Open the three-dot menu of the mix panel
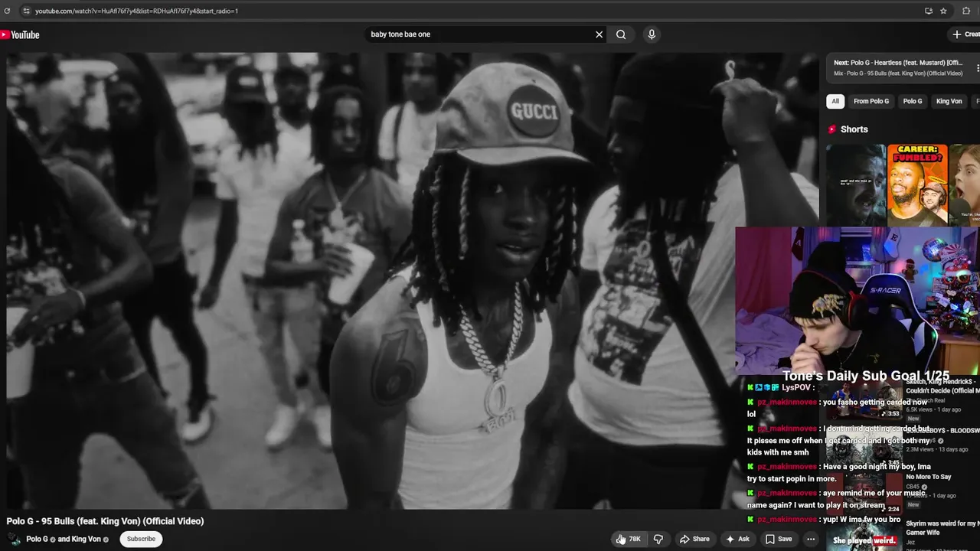 point(977,68)
